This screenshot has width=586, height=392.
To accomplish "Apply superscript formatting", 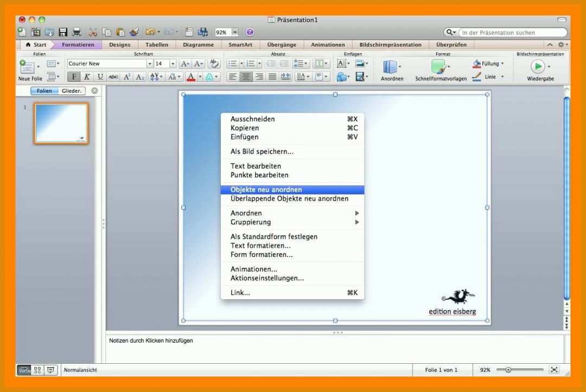I will pos(126,77).
